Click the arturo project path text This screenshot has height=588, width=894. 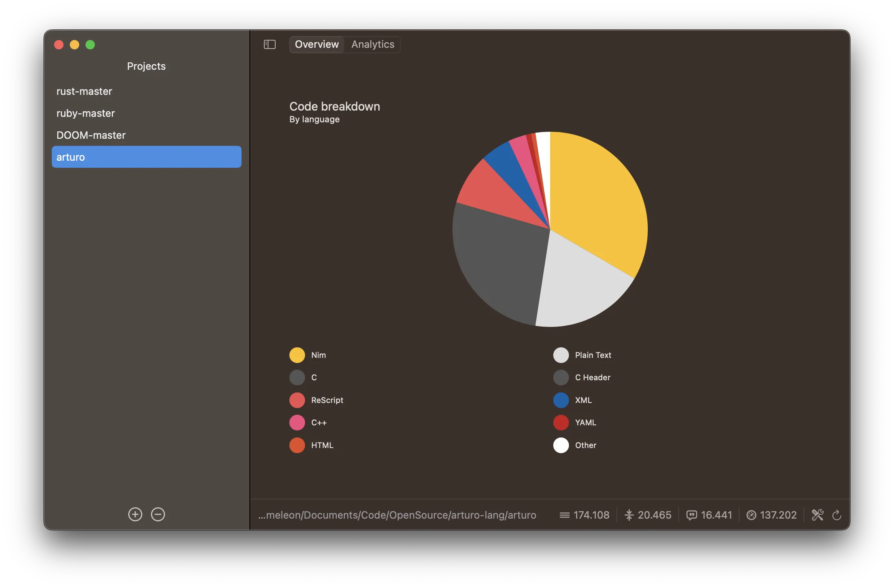pos(397,515)
